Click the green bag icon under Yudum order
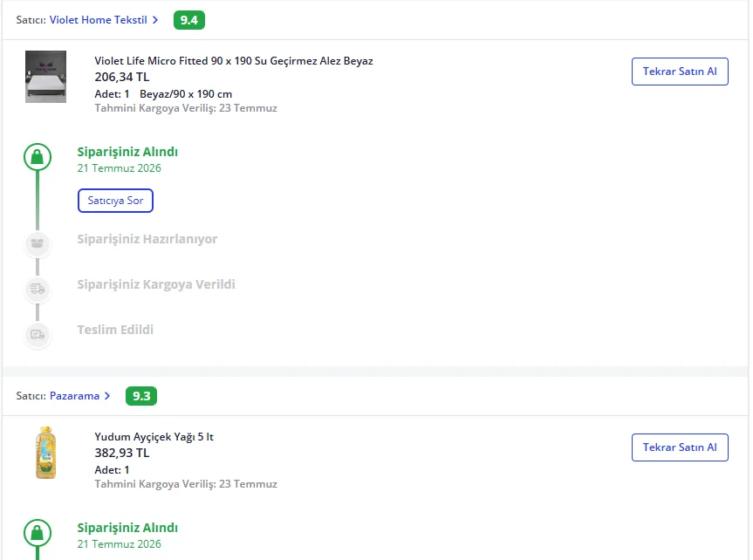The image size is (753, 560). pos(38,533)
